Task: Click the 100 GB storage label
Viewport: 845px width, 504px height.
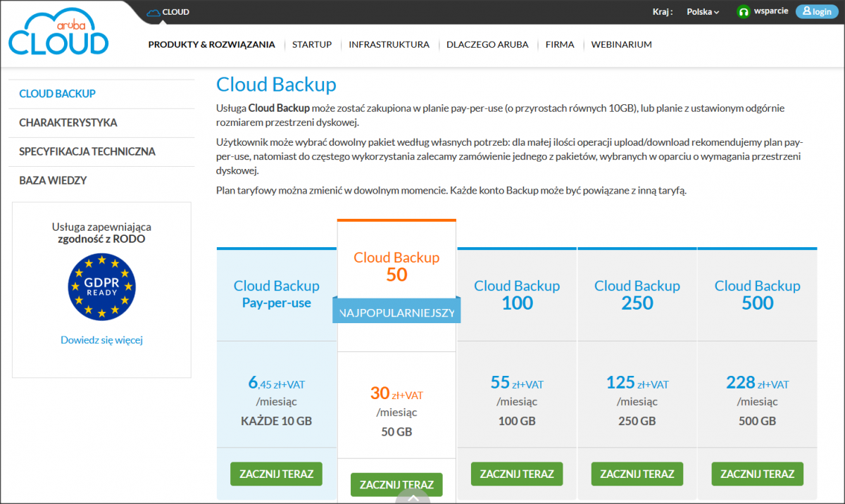Action: click(517, 421)
